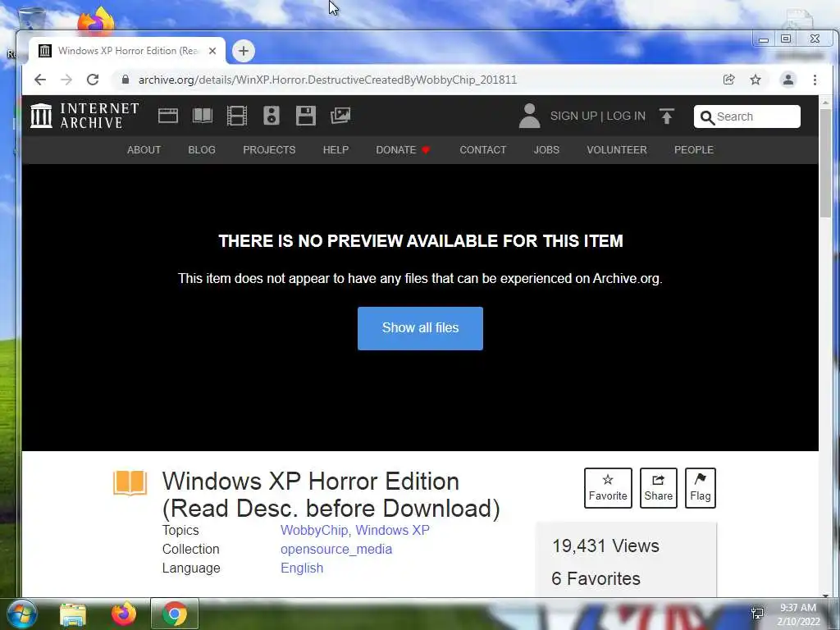Image resolution: width=840 pixels, height=630 pixels.
Task: Open a new tab with plus button
Action: [x=243, y=51]
